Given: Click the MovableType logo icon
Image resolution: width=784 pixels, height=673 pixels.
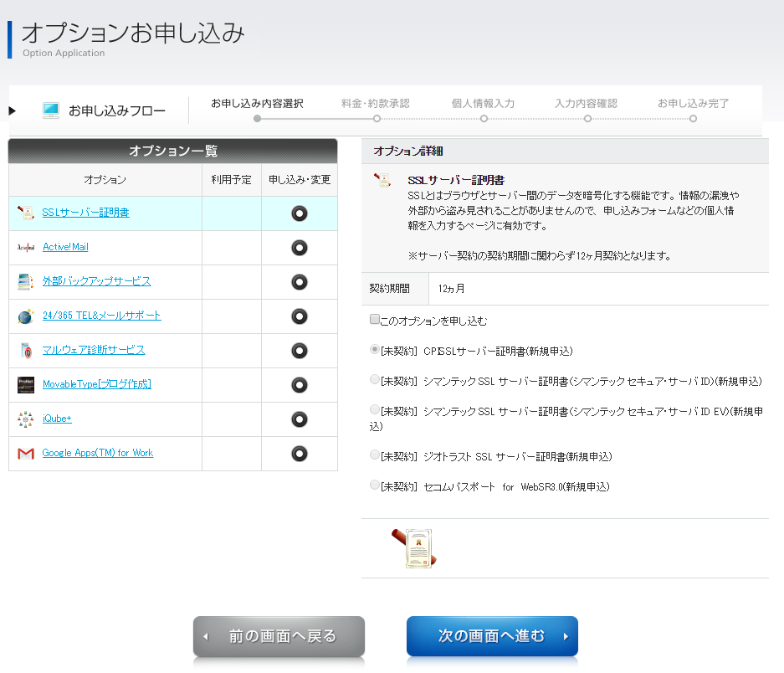Looking at the screenshot, I should click(x=25, y=385).
